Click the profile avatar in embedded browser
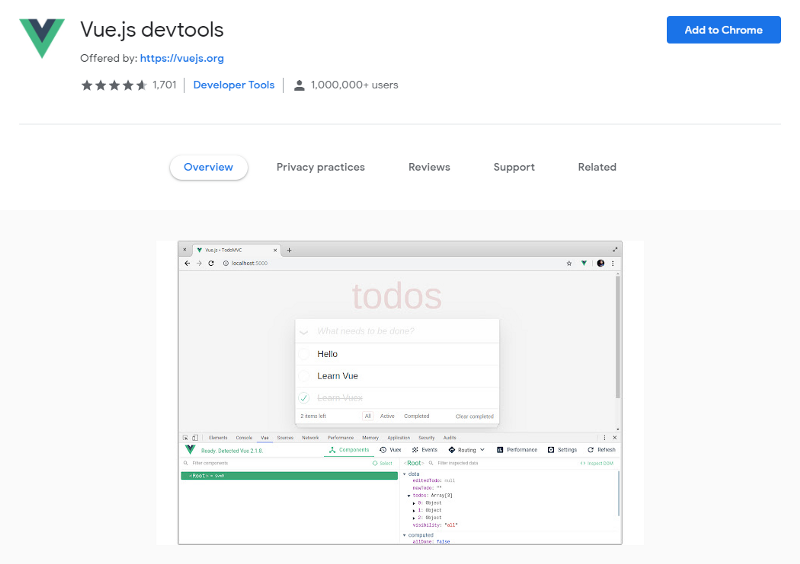 click(601, 263)
